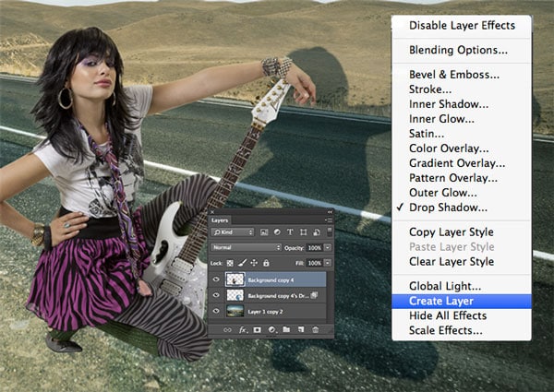554x392 pixels.
Task: Click the lock transparent pixels icon
Action: (231, 262)
